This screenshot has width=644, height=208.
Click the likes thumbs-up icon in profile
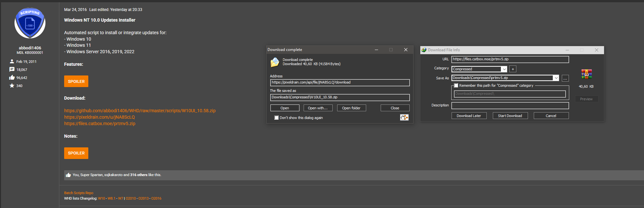[x=12, y=77]
